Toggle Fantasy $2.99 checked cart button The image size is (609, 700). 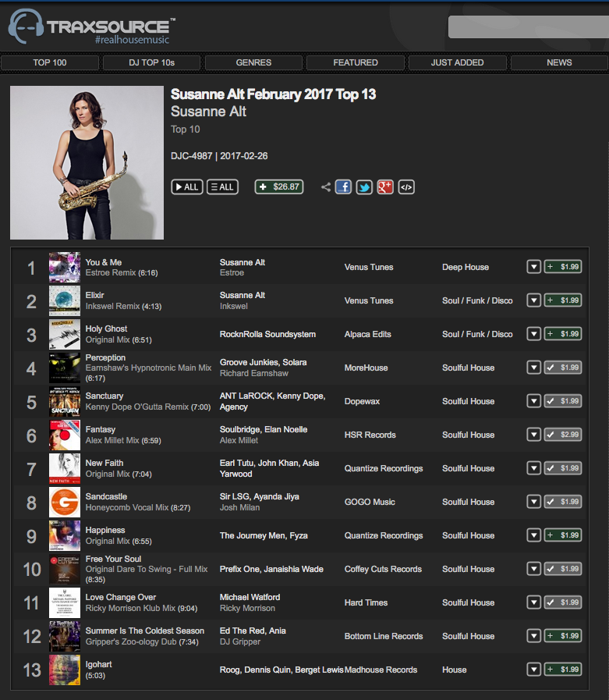point(562,435)
